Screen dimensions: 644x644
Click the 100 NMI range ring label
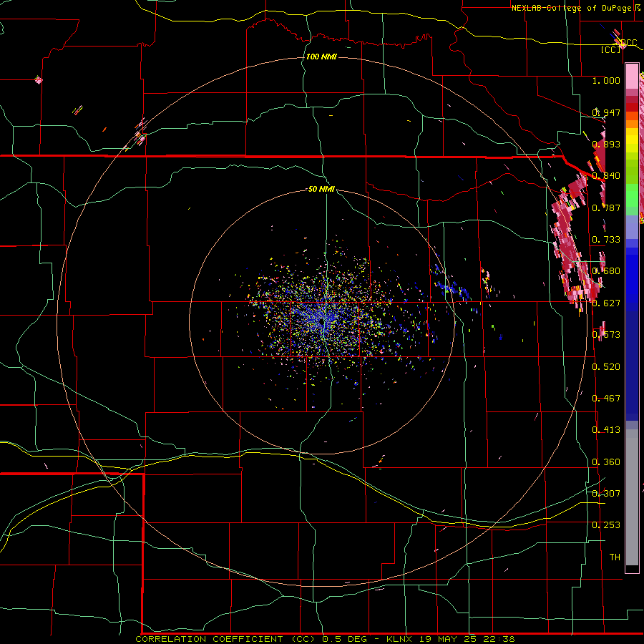(321, 57)
